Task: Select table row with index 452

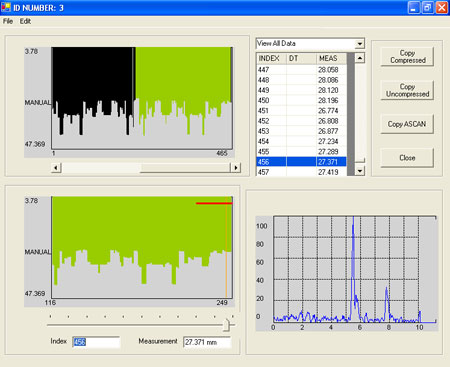Action: click(301, 121)
